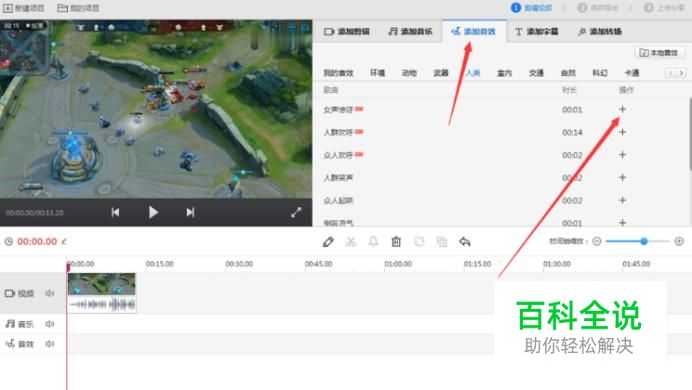
Task: Click the clock icon beside timecode
Action: pos(8,241)
